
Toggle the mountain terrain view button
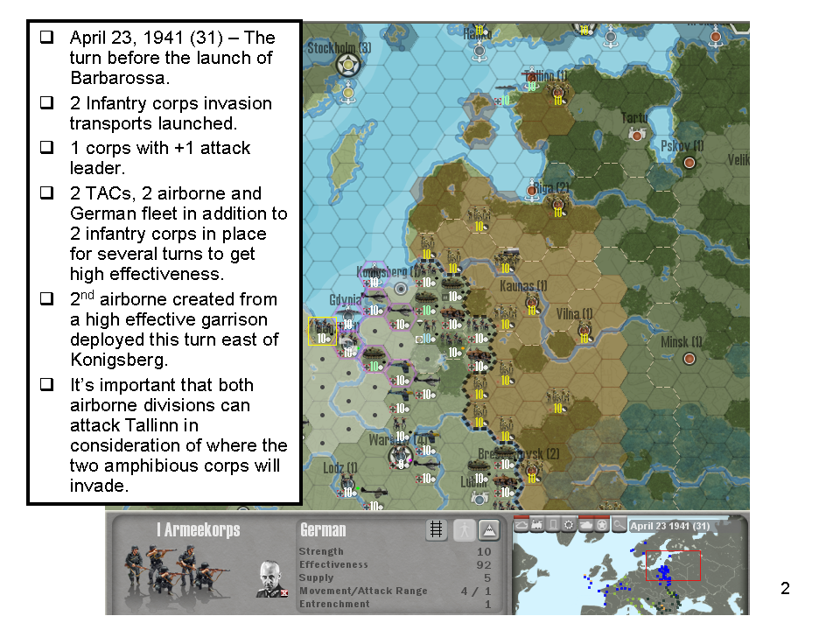click(x=488, y=529)
